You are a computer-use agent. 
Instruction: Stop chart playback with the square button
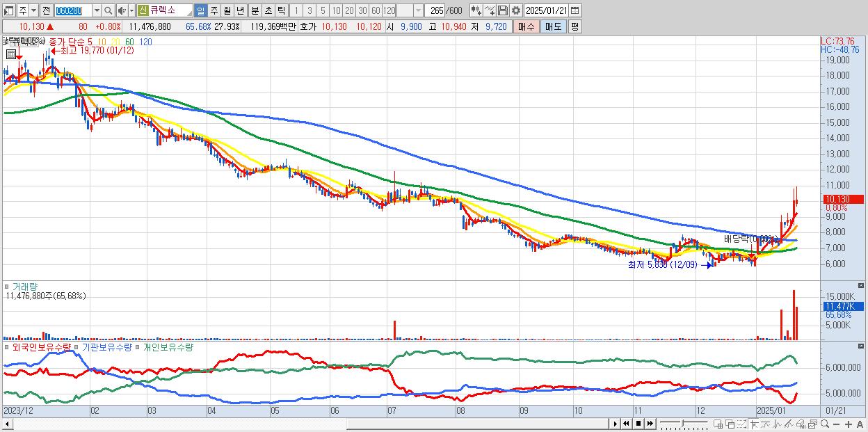point(638,424)
